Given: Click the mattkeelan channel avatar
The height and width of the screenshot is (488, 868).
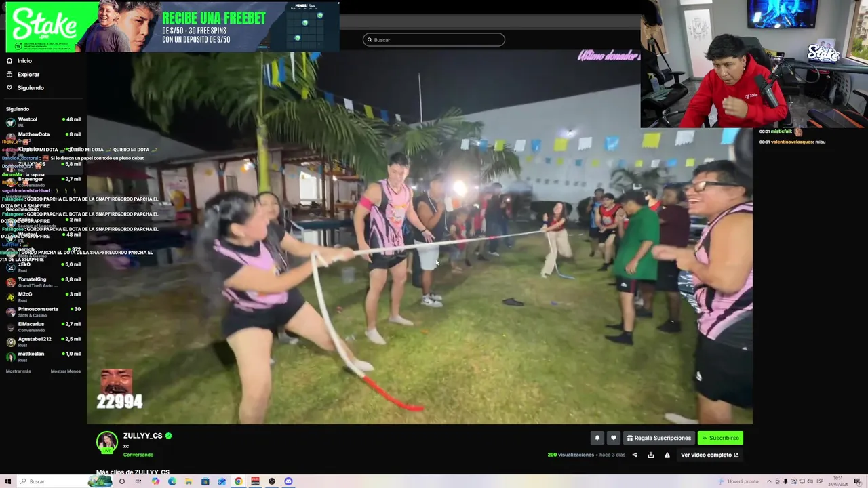Looking at the screenshot, I should (10, 357).
